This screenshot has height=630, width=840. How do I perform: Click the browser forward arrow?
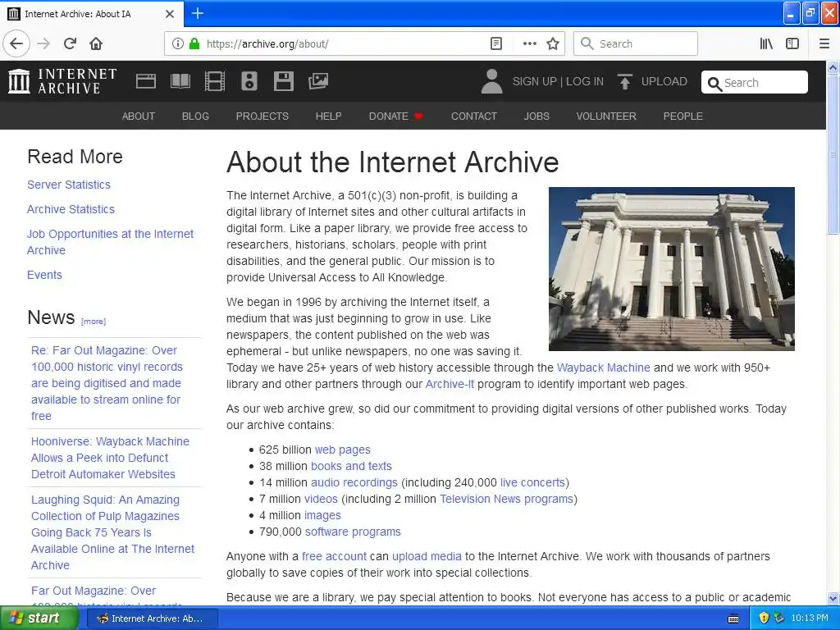[x=43, y=43]
